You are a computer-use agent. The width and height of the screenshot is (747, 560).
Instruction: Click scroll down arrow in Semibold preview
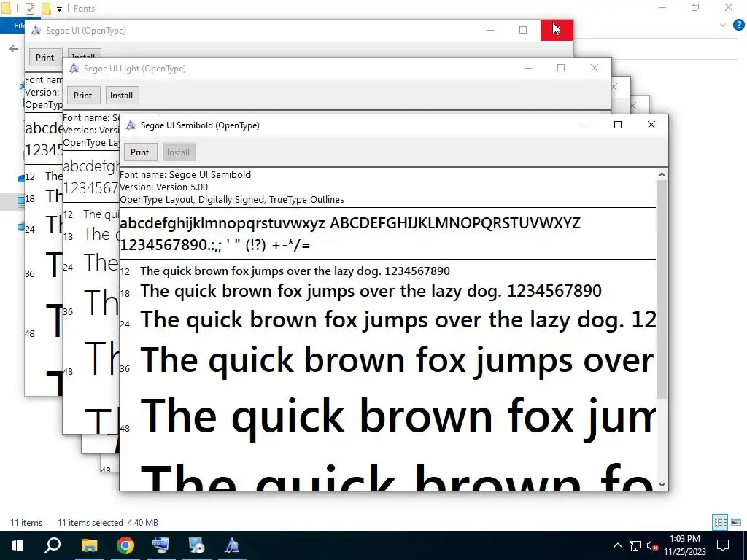click(662, 485)
